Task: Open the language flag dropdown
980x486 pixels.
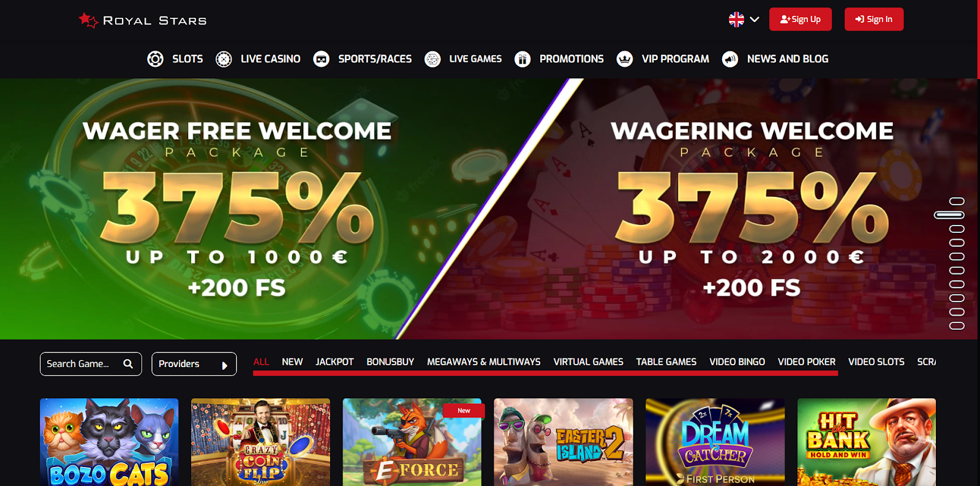Action: (x=744, y=20)
